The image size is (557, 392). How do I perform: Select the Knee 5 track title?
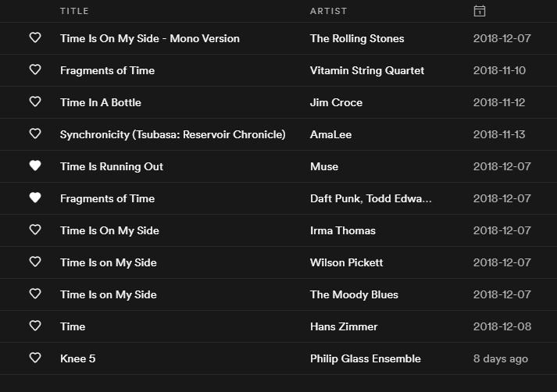point(77,358)
